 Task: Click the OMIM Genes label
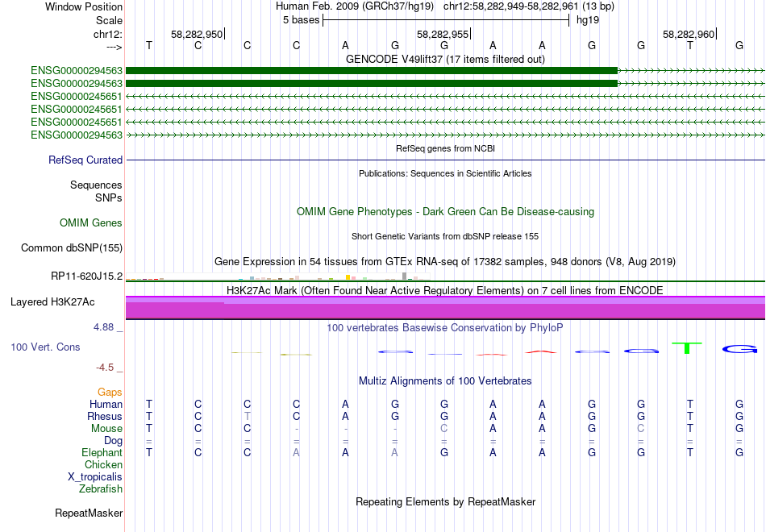coord(91,222)
